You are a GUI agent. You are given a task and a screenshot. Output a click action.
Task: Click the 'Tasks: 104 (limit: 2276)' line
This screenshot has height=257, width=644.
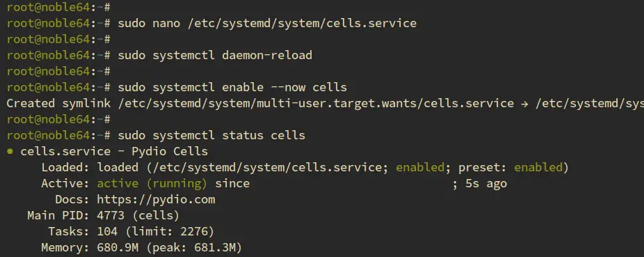pos(131,232)
